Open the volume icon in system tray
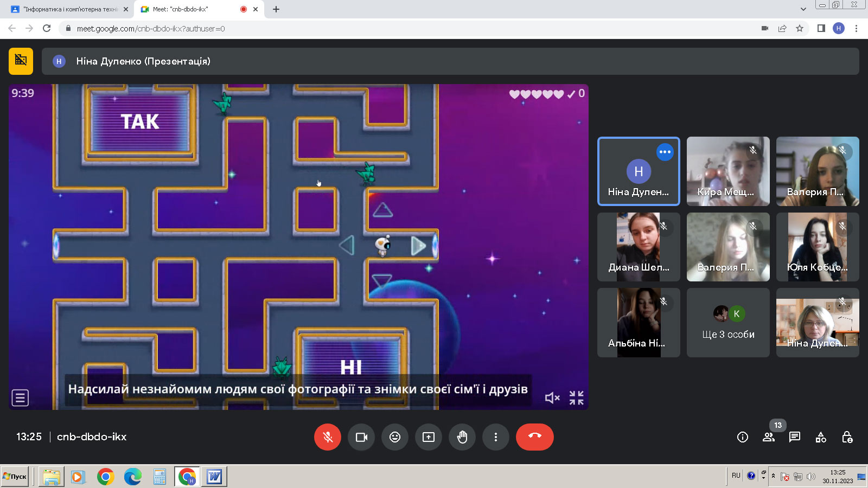This screenshot has height=488, width=868. [811, 477]
